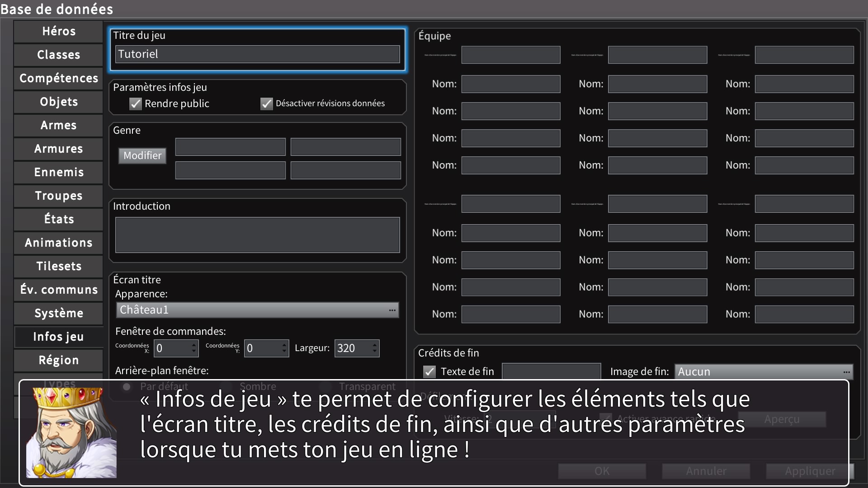
Task: Focus the Titre du jeu field containing Tutoriel
Action: tap(257, 54)
